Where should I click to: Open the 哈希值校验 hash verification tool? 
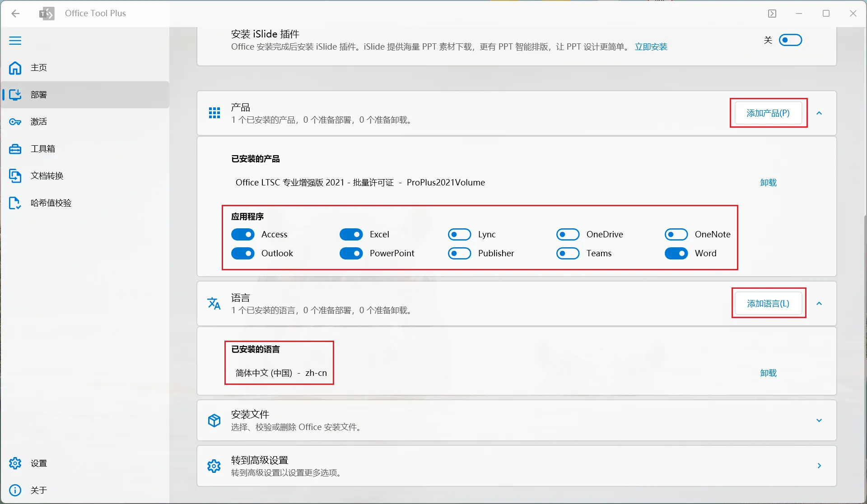coord(51,203)
